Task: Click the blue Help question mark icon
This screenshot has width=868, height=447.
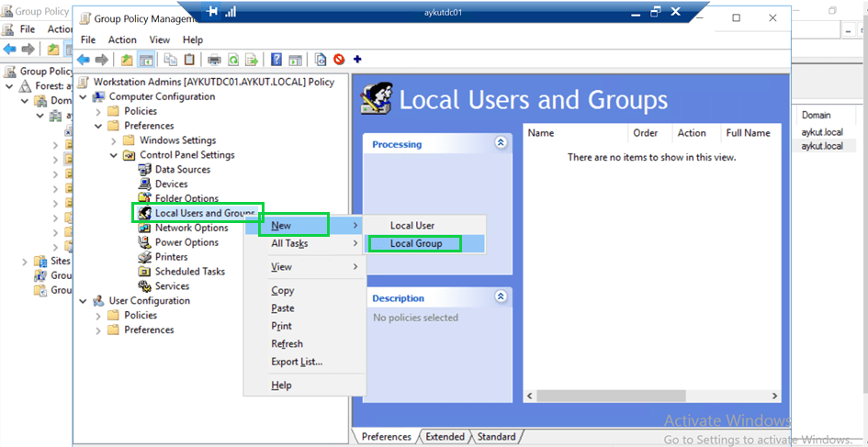Action: click(276, 60)
